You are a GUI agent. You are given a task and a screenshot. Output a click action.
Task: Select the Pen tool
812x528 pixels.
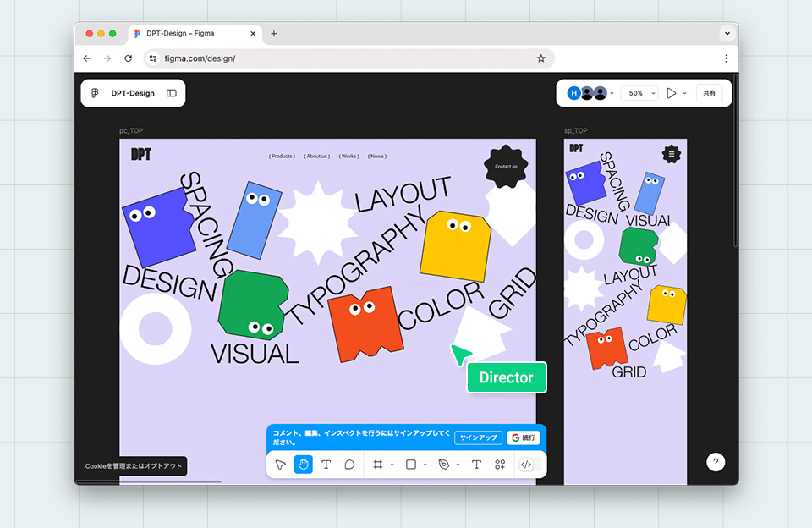pos(444,465)
